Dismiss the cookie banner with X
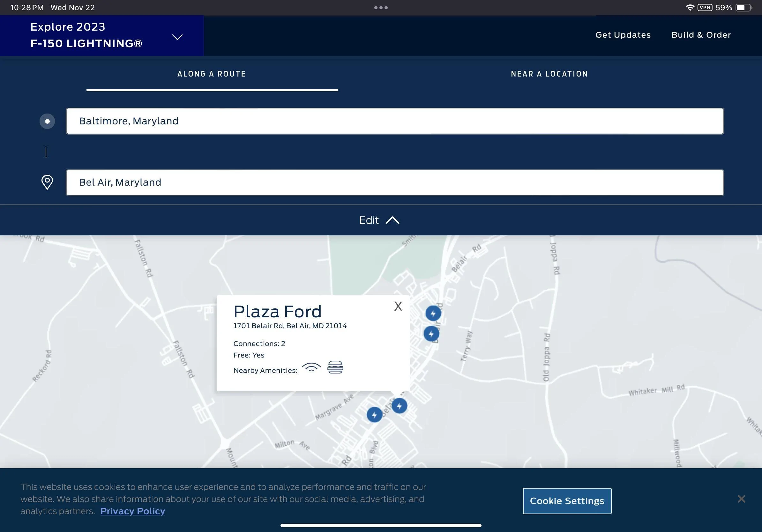Image resolution: width=762 pixels, height=532 pixels. click(x=742, y=499)
